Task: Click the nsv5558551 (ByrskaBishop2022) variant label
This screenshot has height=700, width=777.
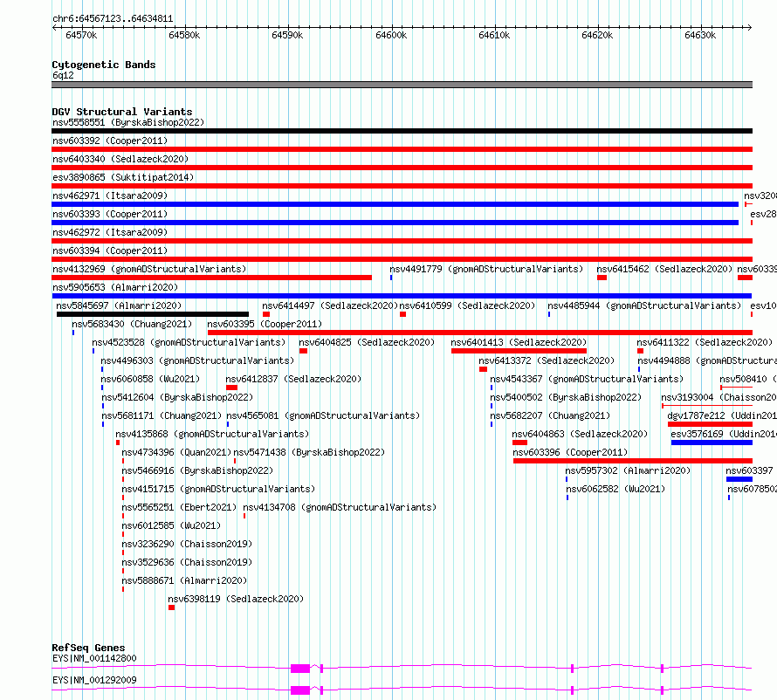Action: click(x=128, y=122)
